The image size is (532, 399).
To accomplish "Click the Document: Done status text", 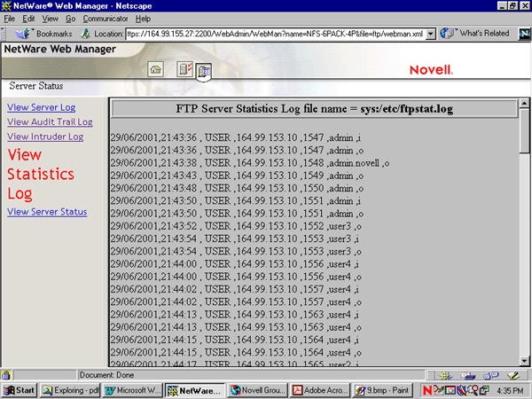I will (x=106, y=375).
